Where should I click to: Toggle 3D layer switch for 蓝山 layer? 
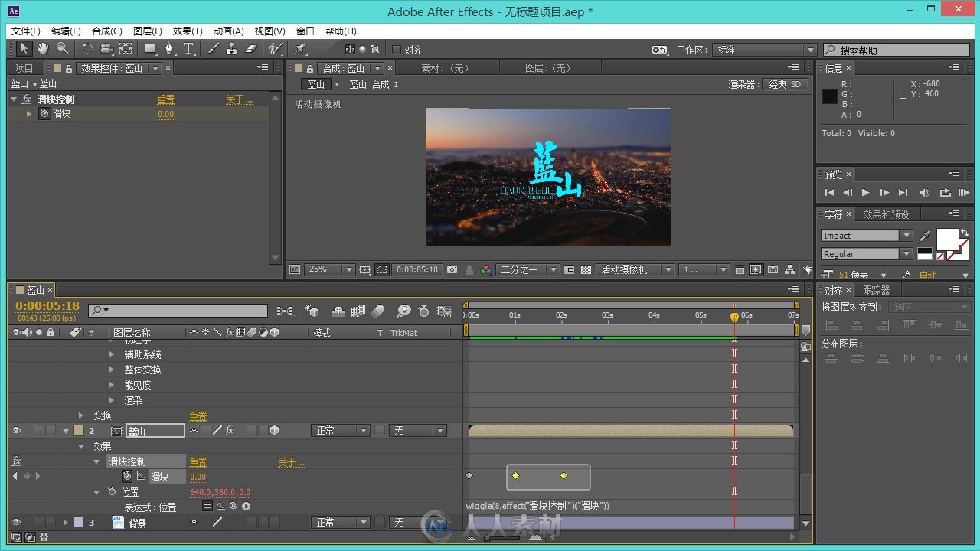(x=274, y=431)
